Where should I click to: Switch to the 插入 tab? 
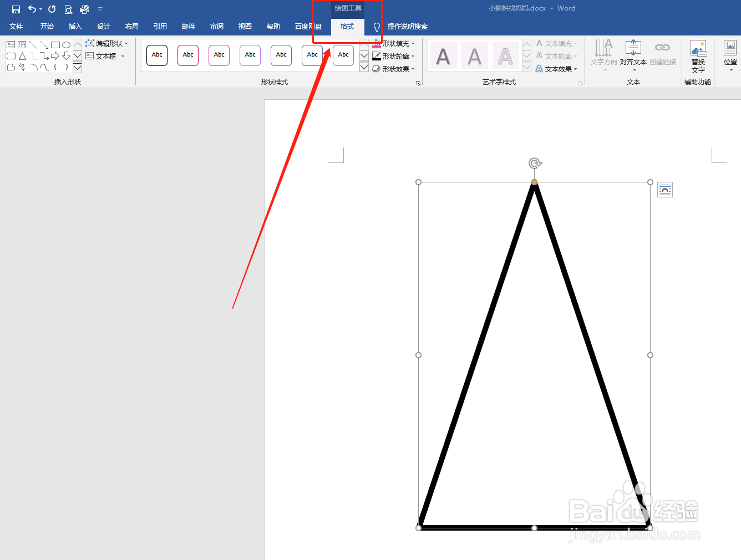click(x=75, y=27)
